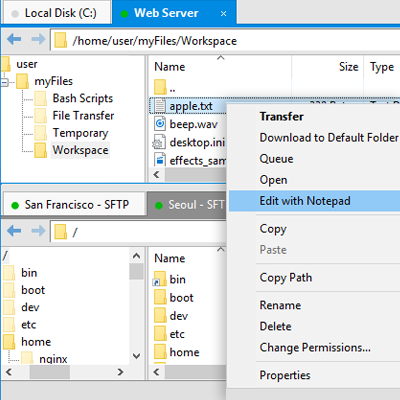Click the lower tree's horizontal scroll left arrow
The image size is (400, 400).
click(9, 372)
